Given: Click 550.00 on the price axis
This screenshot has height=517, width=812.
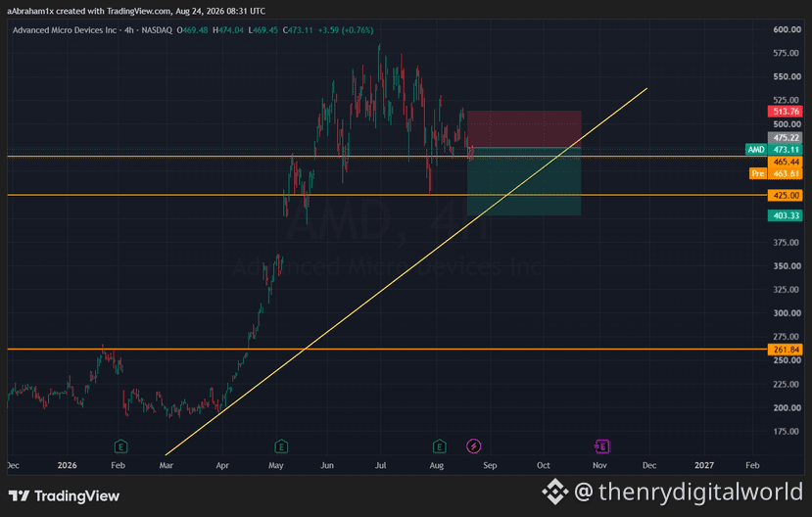Looking at the screenshot, I should (x=787, y=76).
